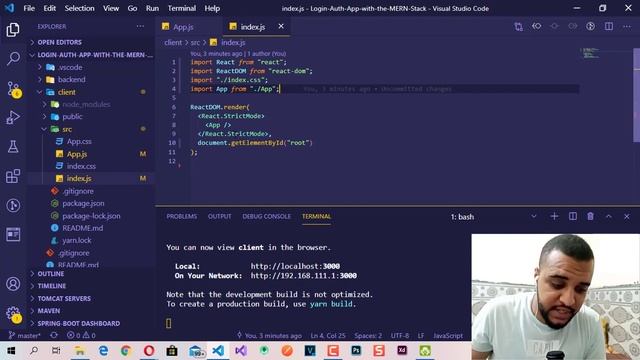Open the Run menu
This screenshot has width=640, height=360.
(x=152, y=8)
